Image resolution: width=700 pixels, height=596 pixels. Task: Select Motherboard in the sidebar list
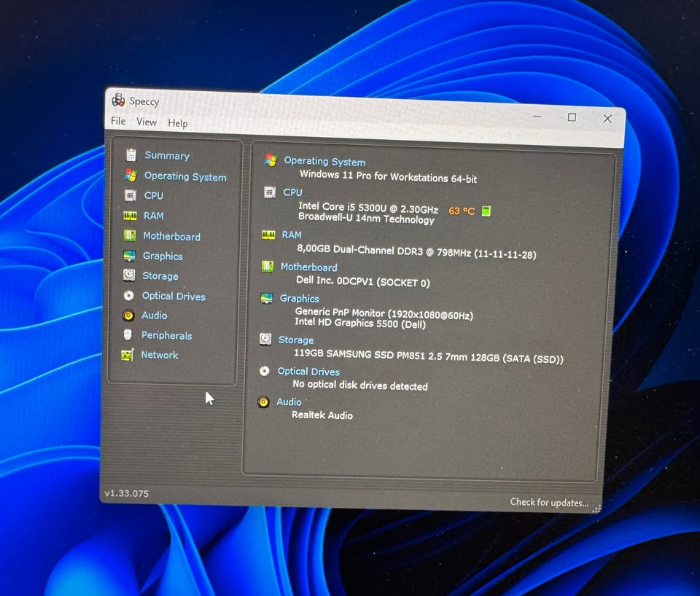pyautogui.click(x=172, y=236)
